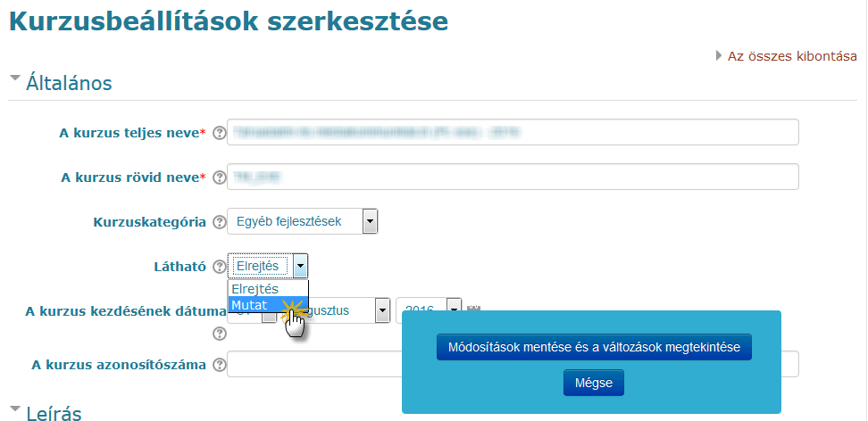The image size is (868, 421).
Task: Focus the A kurzus rövid neve field
Action: point(513,177)
